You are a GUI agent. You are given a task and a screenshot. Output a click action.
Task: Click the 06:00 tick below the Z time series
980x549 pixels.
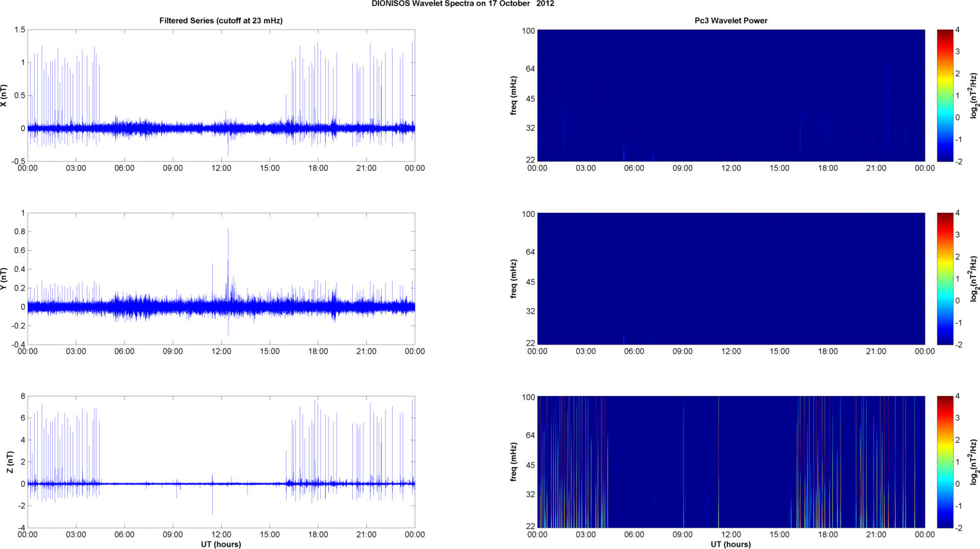click(124, 535)
